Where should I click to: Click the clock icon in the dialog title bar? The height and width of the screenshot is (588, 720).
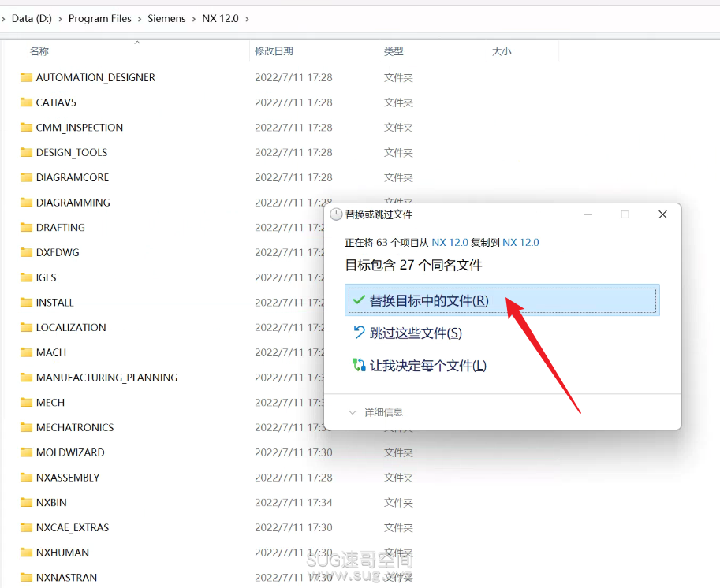(336, 214)
